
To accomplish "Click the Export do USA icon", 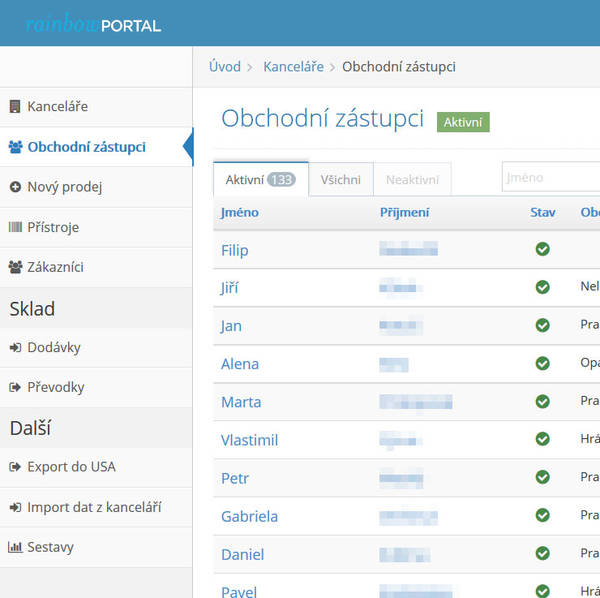I will click(x=15, y=467).
